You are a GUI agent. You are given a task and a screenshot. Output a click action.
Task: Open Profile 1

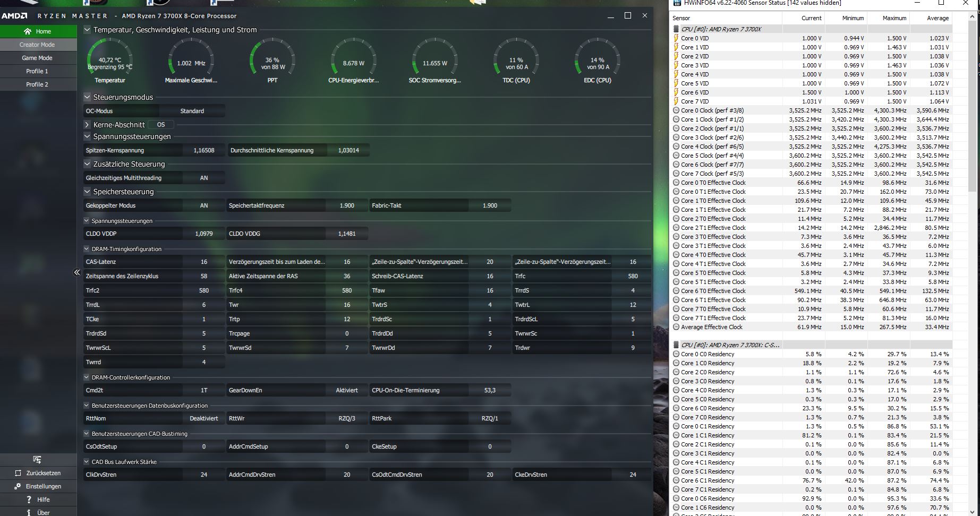coord(38,71)
